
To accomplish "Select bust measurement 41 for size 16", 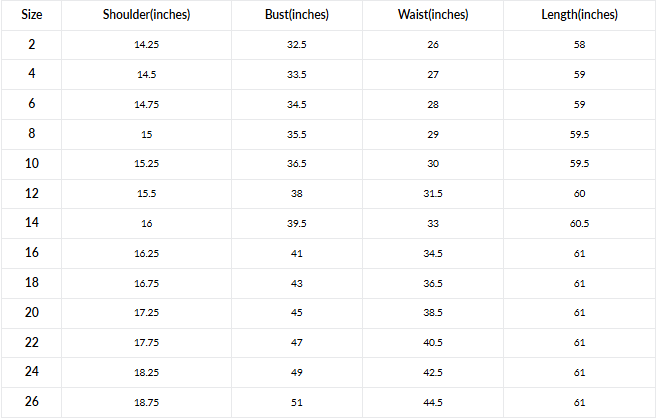I will 297,253.
